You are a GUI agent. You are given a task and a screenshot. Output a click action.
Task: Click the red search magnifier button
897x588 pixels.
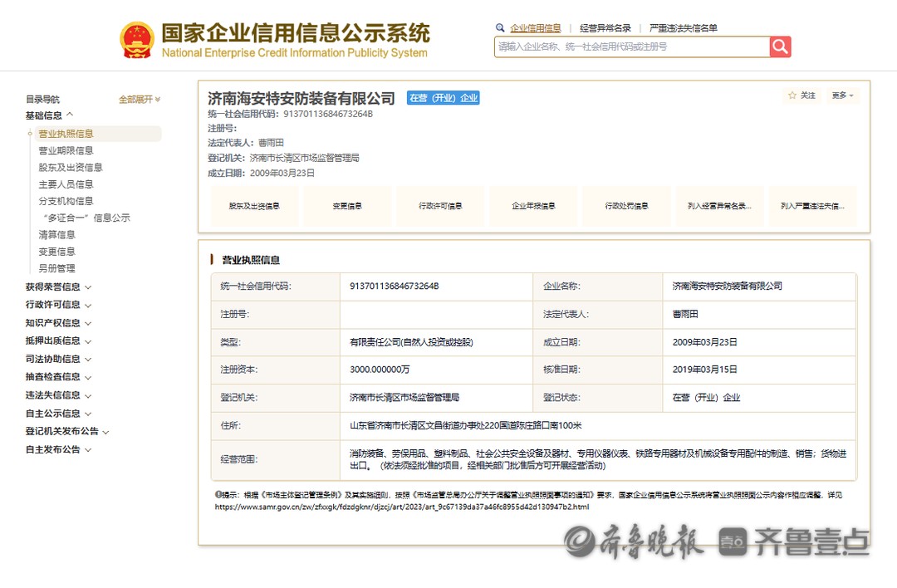780,47
